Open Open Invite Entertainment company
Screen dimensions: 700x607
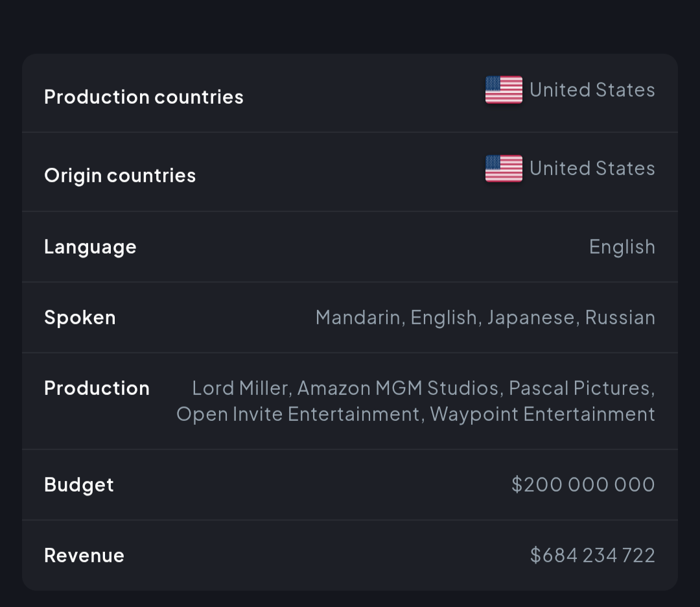pyautogui.click(x=297, y=414)
